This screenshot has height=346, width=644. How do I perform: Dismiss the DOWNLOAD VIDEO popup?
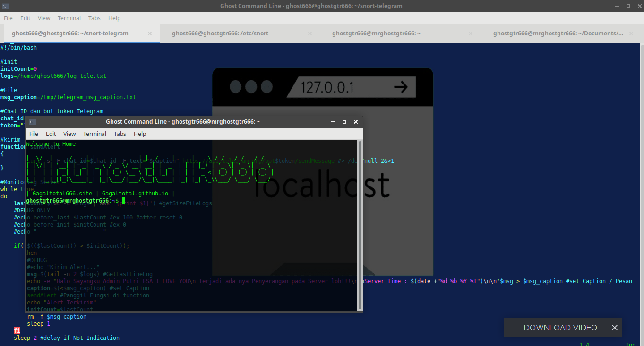[x=614, y=328]
